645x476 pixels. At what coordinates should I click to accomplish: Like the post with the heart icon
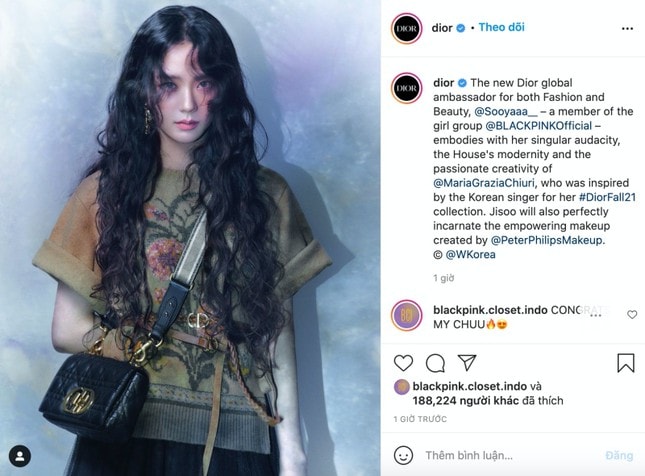403,363
